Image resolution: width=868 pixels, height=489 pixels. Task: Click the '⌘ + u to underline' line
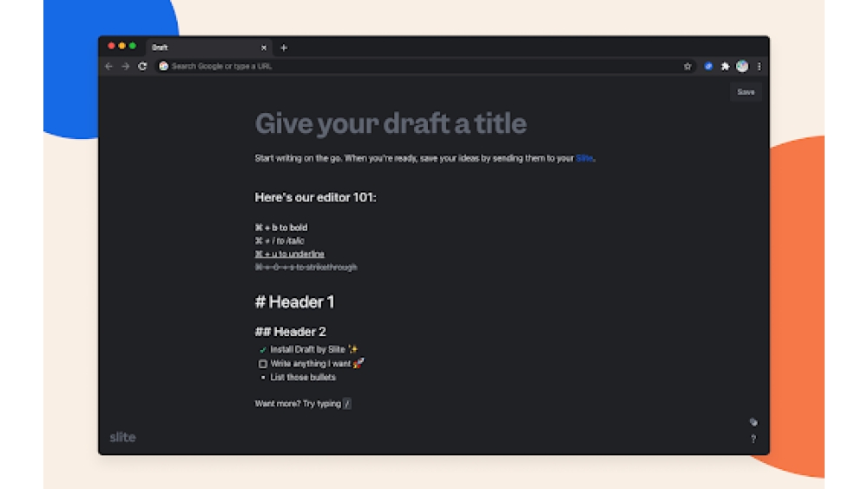pyautogui.click(x=290, y=254)
